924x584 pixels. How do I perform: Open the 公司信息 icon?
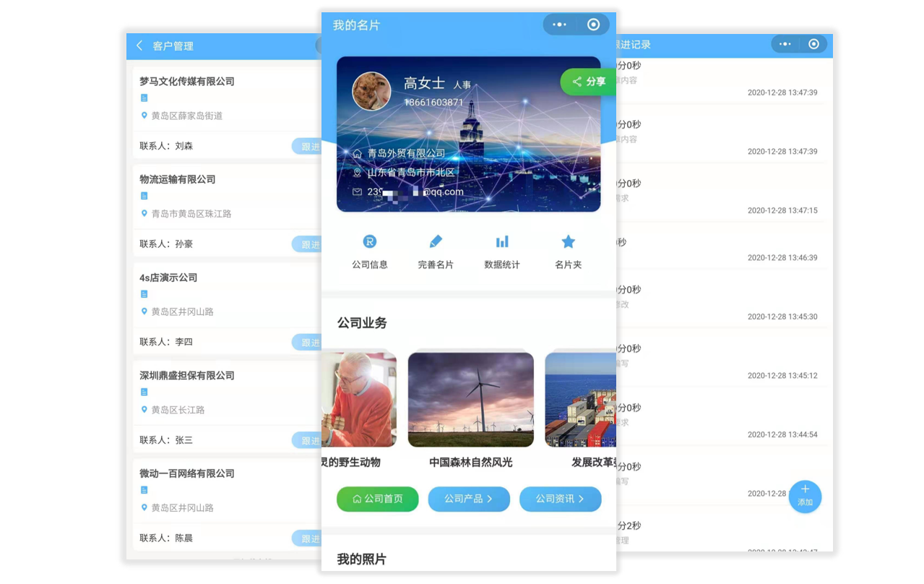[370, 241]
